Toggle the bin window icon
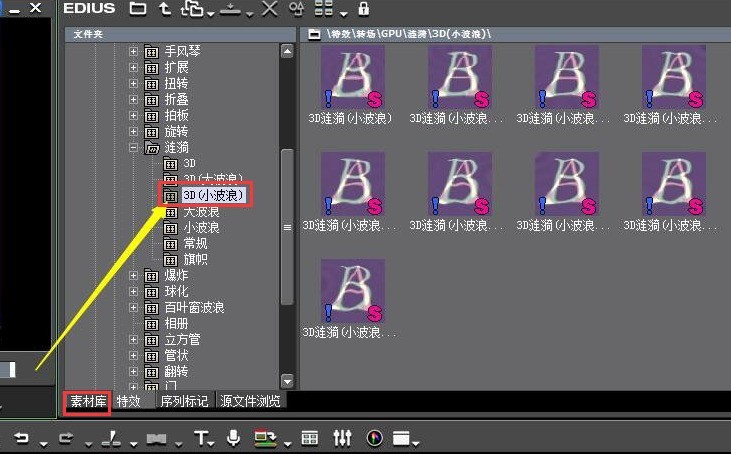731x454 pixels. pyautogui.click(x=310, y=438)
